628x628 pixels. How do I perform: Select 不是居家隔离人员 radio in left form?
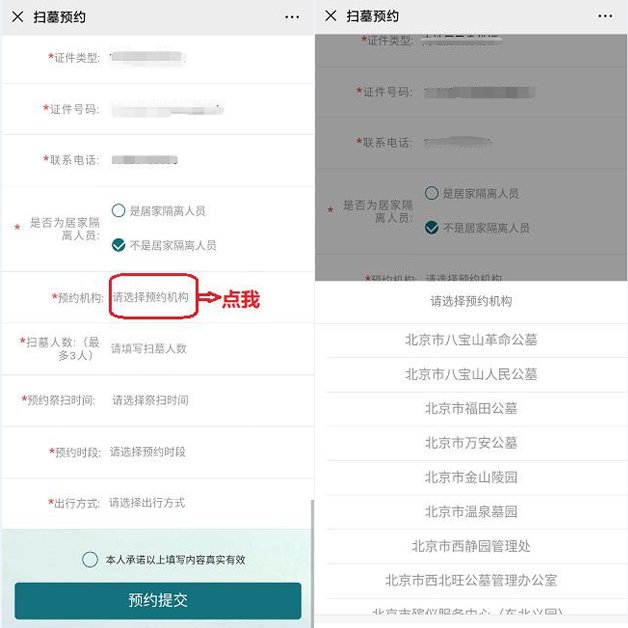(119, 245)
